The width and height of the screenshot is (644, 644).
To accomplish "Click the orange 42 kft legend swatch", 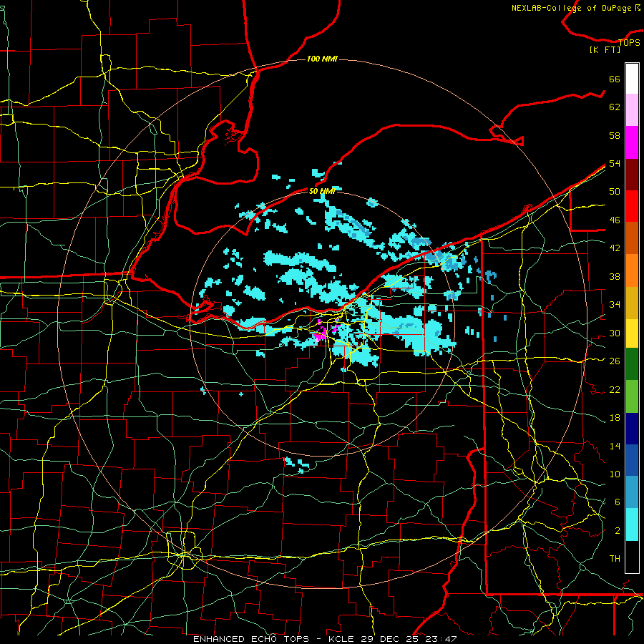I will point(632,270).
